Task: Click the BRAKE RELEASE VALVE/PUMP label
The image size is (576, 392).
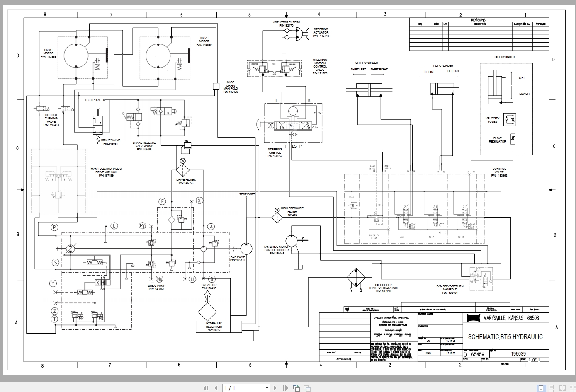Action: tap(144, 146)
